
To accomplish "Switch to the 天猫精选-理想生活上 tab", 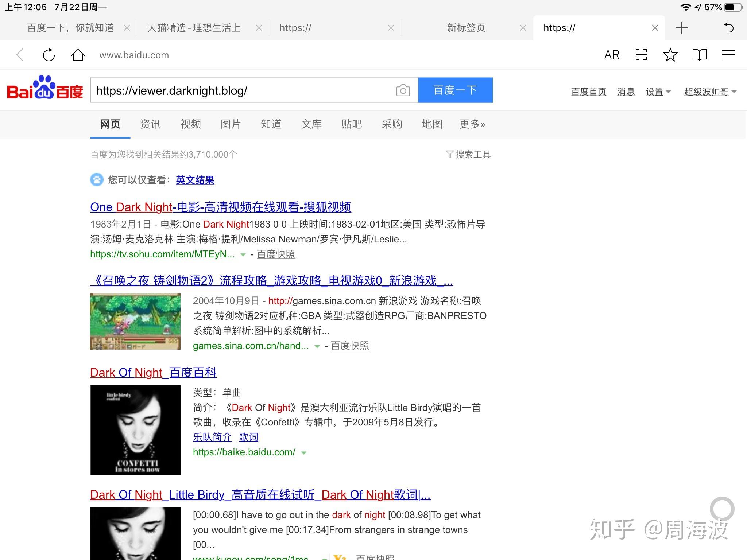I will (x=194, y=28).
